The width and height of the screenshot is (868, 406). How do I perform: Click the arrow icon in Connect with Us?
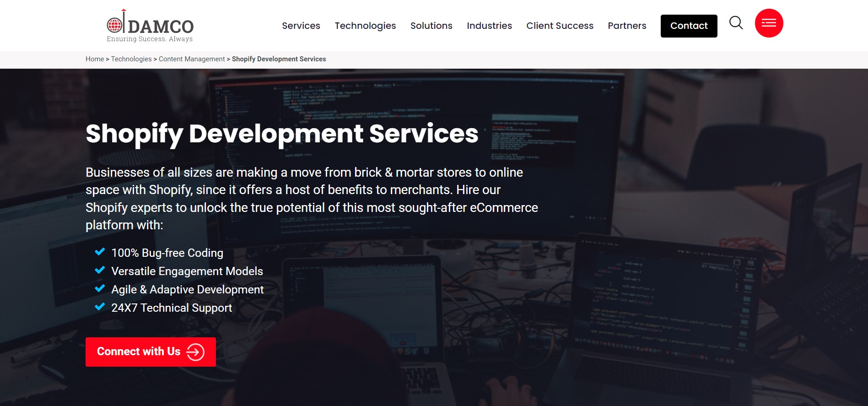click(195, 352)
